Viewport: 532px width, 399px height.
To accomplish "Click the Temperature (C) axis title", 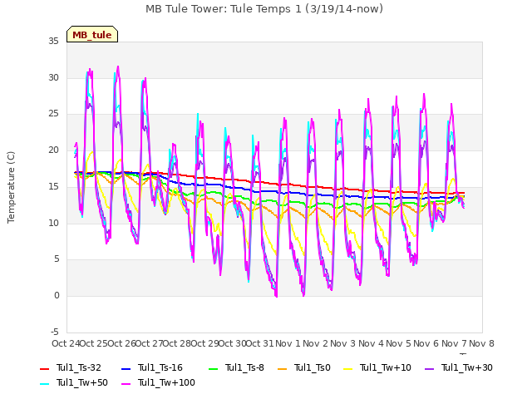I will click(x=11, y=187).
